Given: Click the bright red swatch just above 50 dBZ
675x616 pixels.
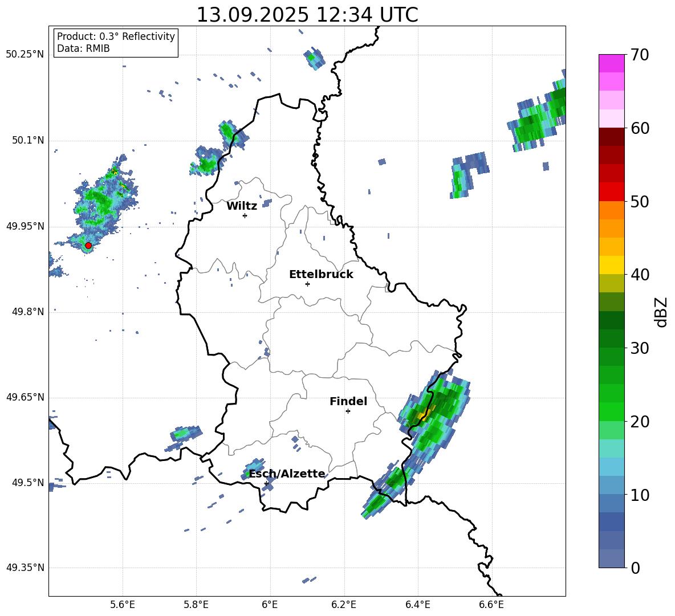Looking at the screenshot, I should [x=611, y=192].
